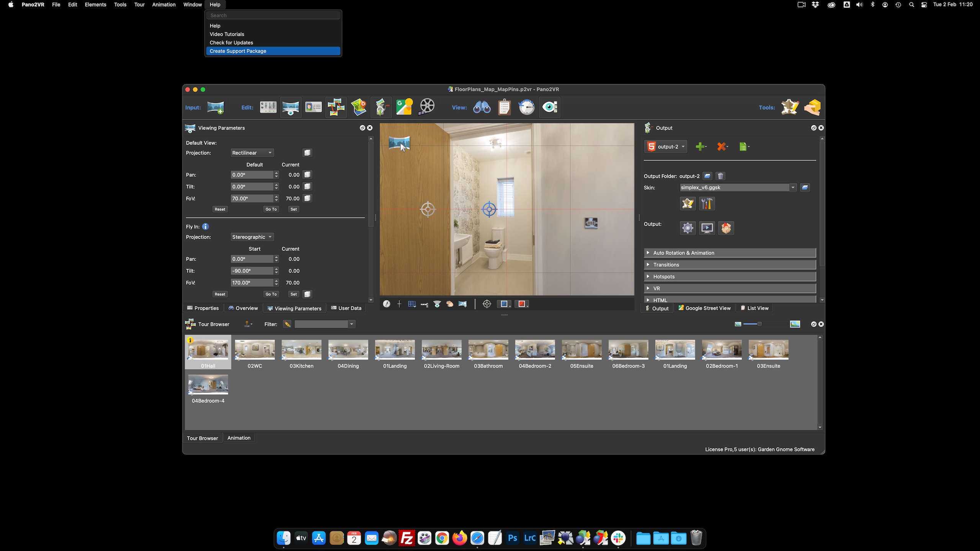Viewport: 980px width, 551px height.
Task: Click the eye checklist Viewer Settings icon
Action: tap(550, 107)
